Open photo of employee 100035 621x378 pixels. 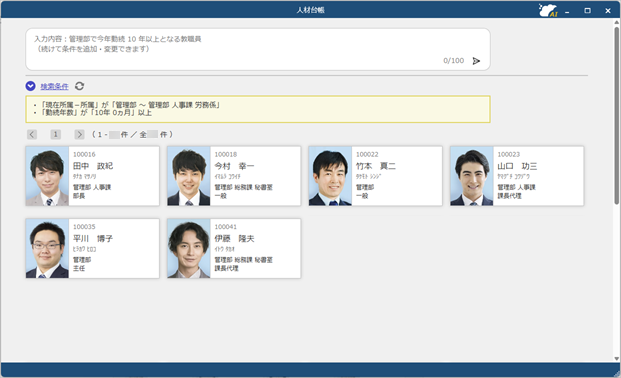47,248
